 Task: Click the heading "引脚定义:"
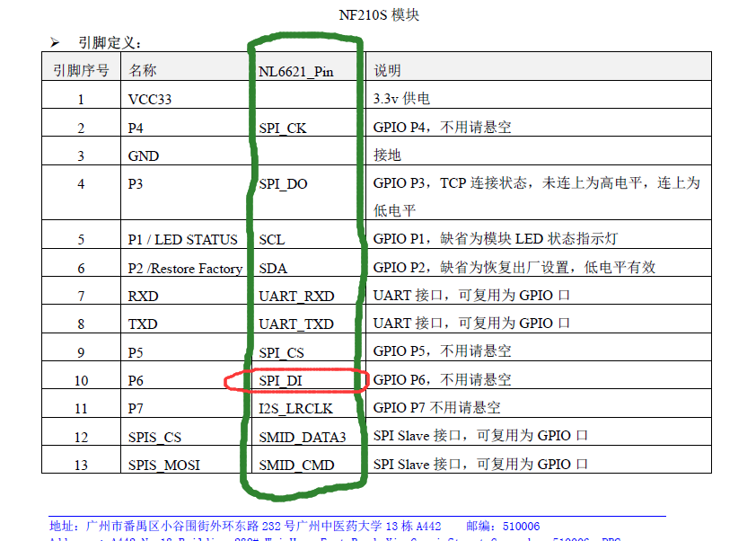pos(110,43)
